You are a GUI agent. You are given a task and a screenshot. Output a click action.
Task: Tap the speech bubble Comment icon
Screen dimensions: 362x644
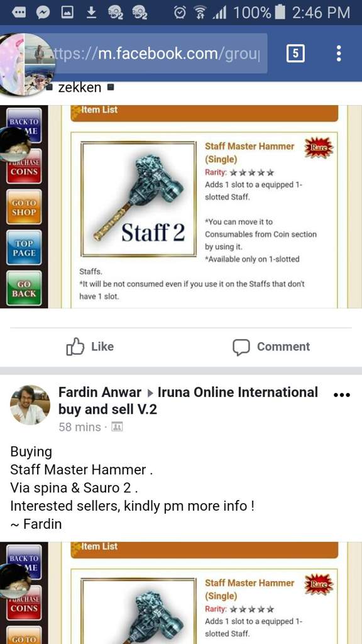(241, 347)
